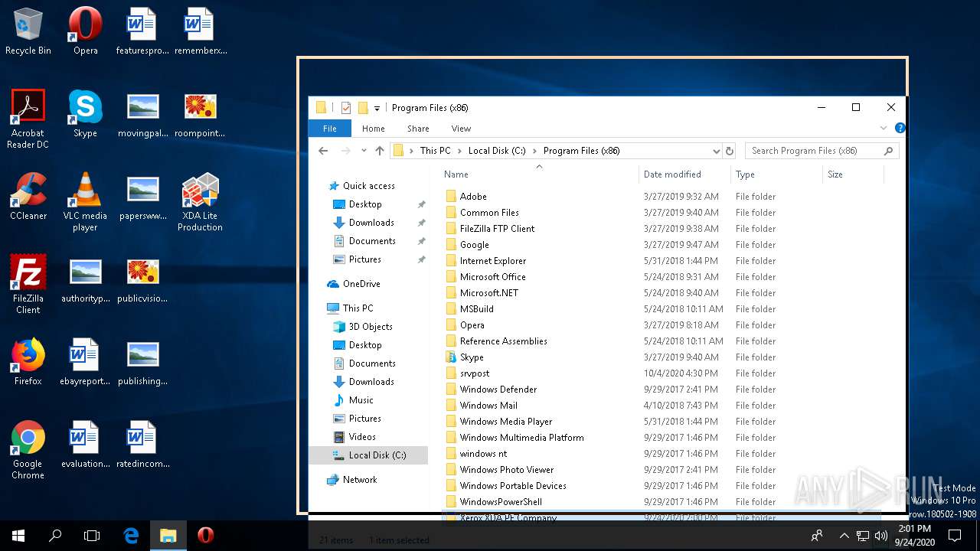The width and height of the screenshot is (980, 551).
Task: Select Music in the navigation pane
Action: point(361,400)
